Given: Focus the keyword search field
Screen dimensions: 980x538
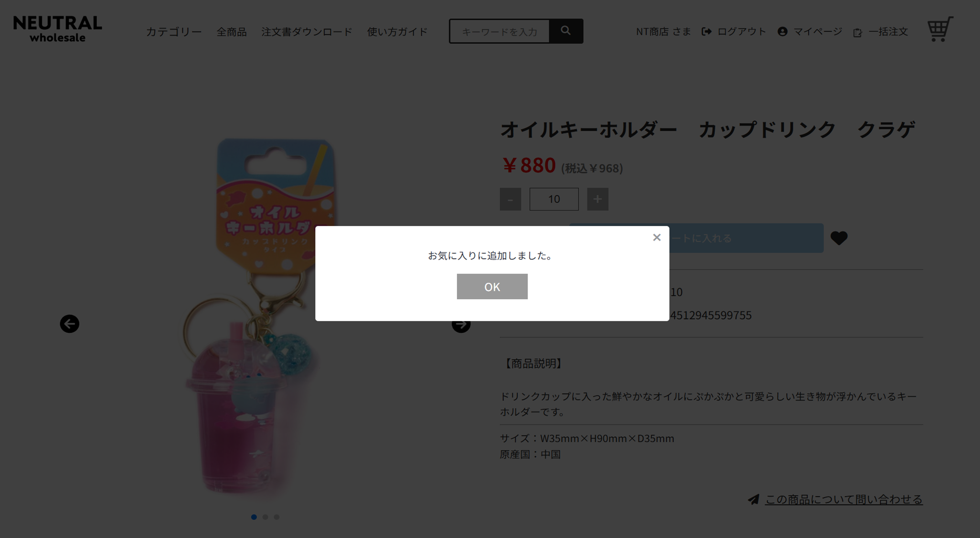Looking at the screenshot, I should [499, 31].
